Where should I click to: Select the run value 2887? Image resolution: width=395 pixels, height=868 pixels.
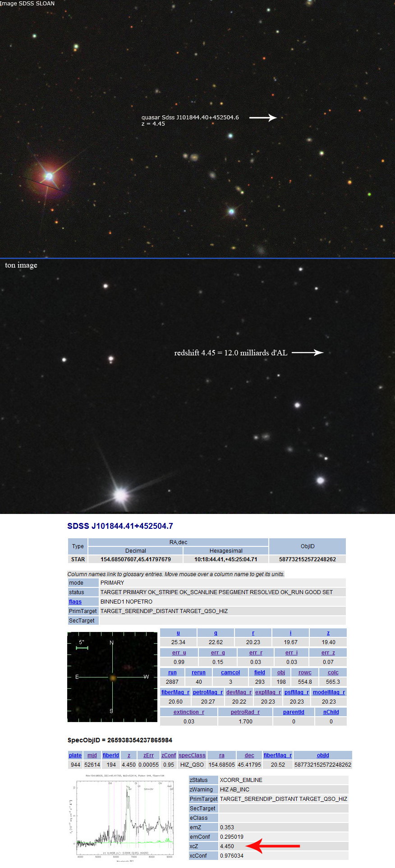click(x=172, y=682)
